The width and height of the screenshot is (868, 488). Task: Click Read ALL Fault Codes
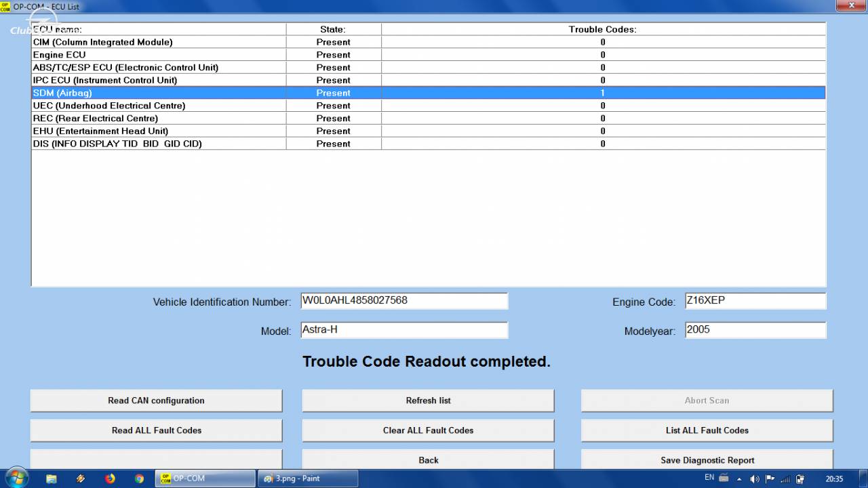(156, 430)
